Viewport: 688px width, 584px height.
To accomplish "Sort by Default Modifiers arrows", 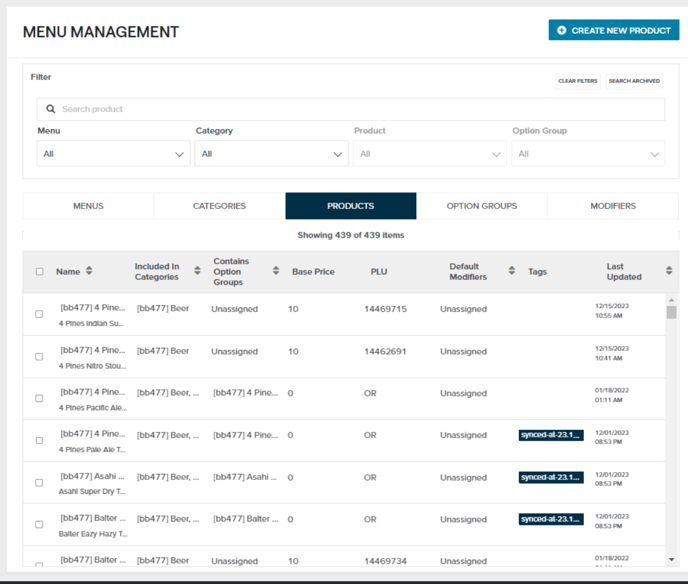I will coord(512,270).
